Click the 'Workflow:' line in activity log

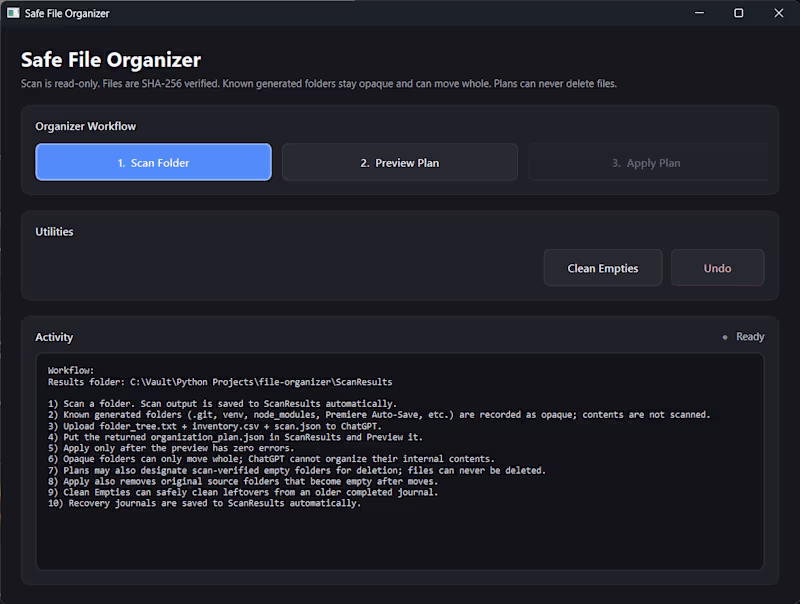pyautogui.click(x=71, y=370)
